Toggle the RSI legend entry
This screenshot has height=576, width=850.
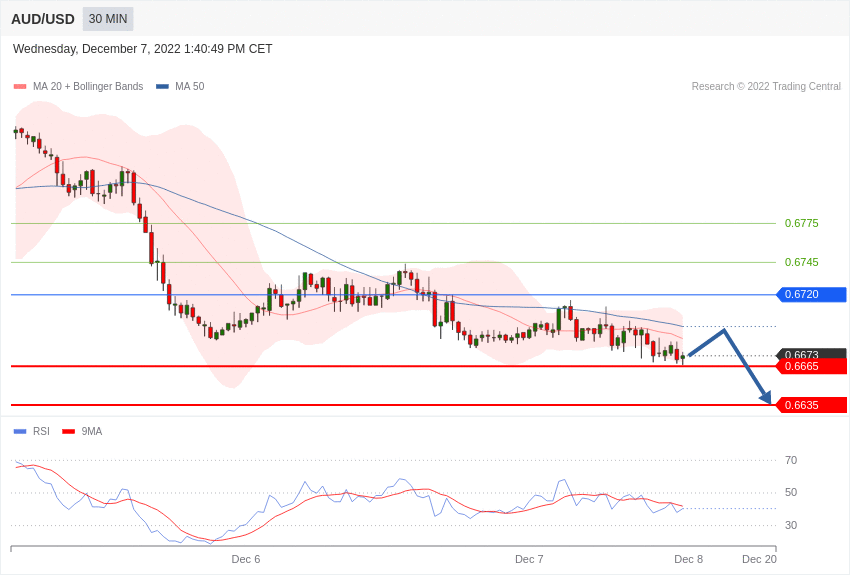point(31,431)
